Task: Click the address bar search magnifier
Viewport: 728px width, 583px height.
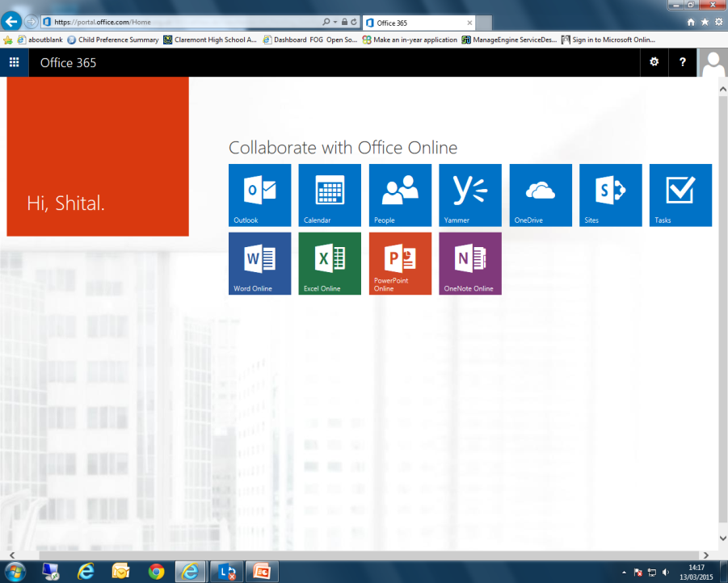Action: tap(326, 22)
